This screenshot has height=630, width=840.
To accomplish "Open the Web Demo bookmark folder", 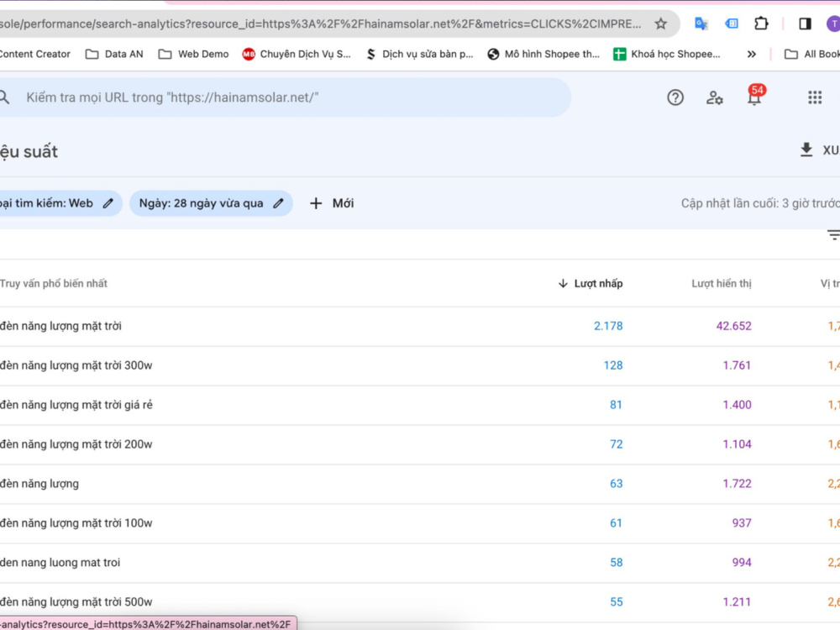I will 193,54.
